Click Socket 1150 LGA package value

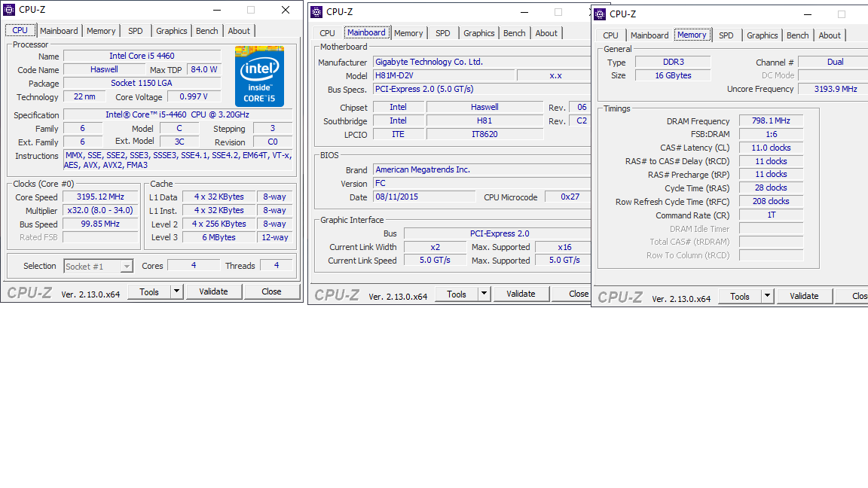tap(142, 83)
